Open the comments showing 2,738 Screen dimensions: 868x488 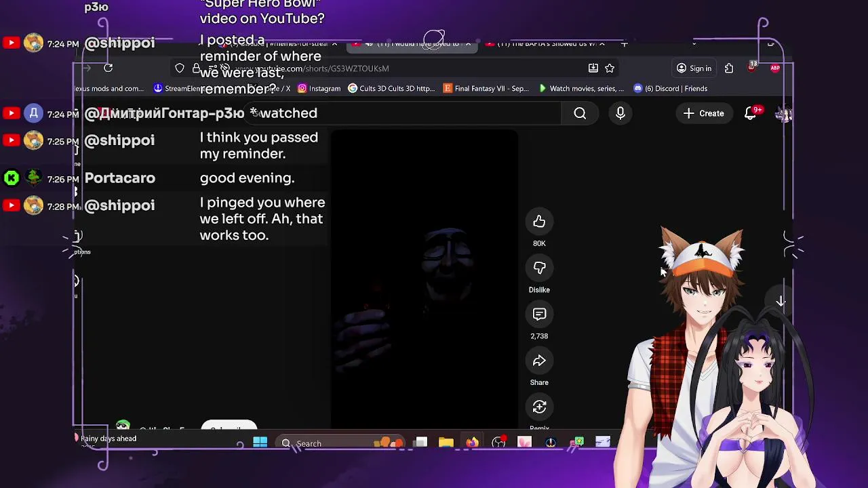(x=539, y=314)
